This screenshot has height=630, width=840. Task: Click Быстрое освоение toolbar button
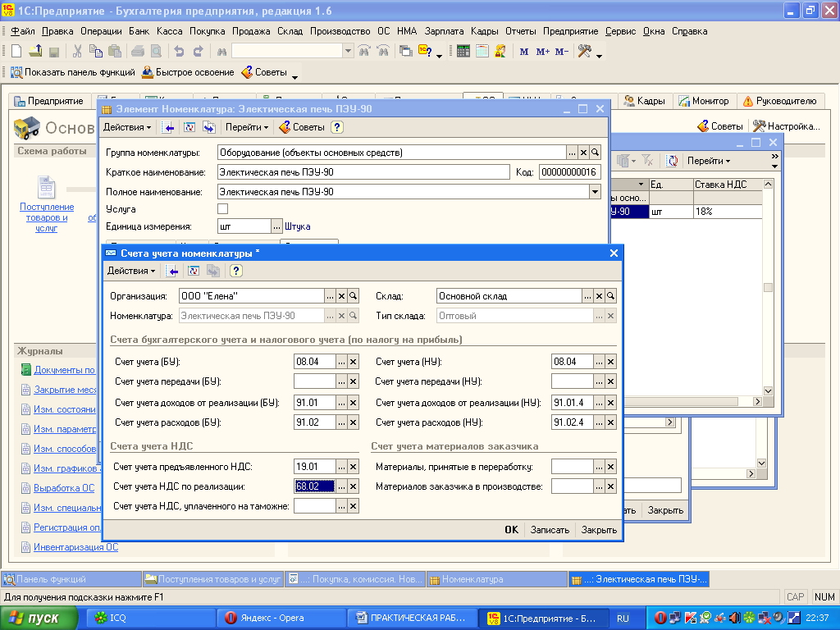[188, 72]
